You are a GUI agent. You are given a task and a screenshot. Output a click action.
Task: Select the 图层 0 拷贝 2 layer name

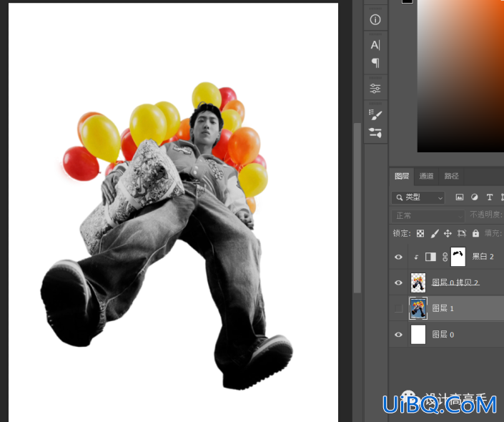click(x=455, y=283)
